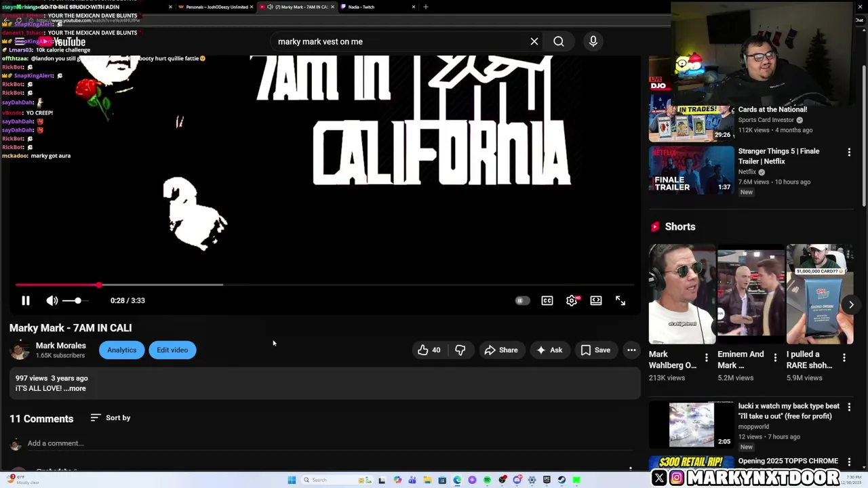Open options for 'Opening 2025 TOPPS CHROME' video

tap(849, 462)
